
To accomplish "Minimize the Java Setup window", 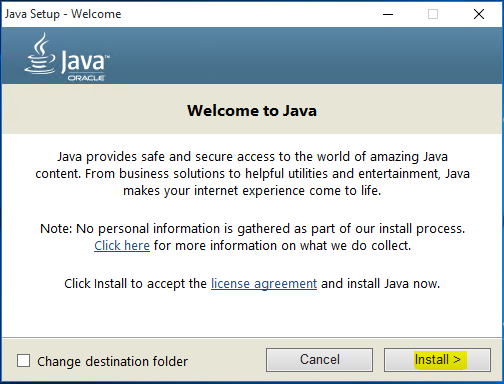I will tap(388, 14).
